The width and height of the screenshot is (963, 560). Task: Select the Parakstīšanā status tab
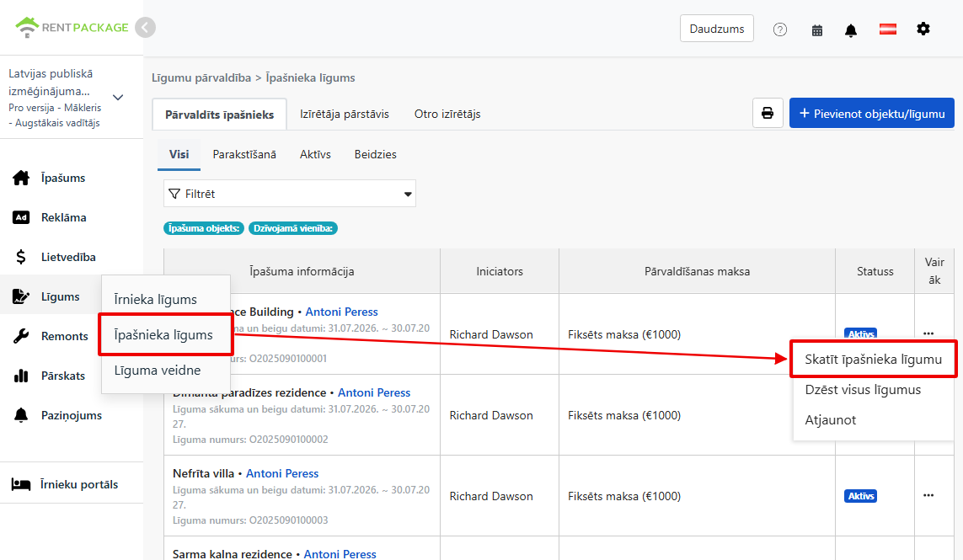pyautogui.click(x=244, y=155)
